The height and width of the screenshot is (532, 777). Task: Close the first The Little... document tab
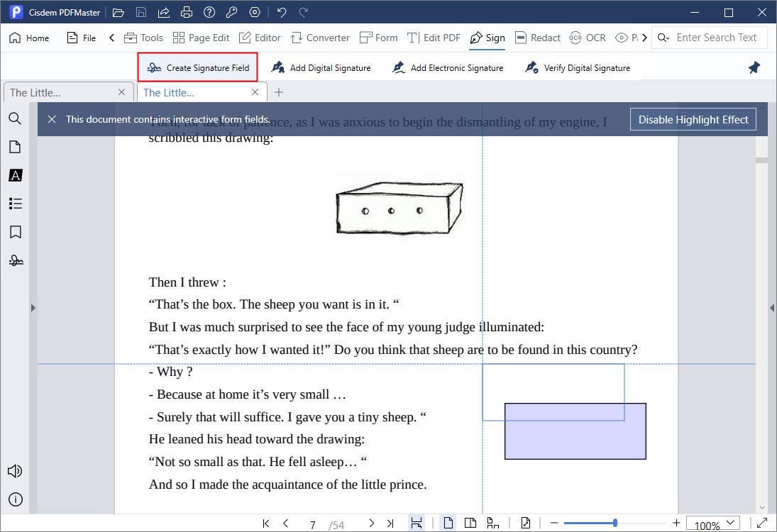pos(121,92)
